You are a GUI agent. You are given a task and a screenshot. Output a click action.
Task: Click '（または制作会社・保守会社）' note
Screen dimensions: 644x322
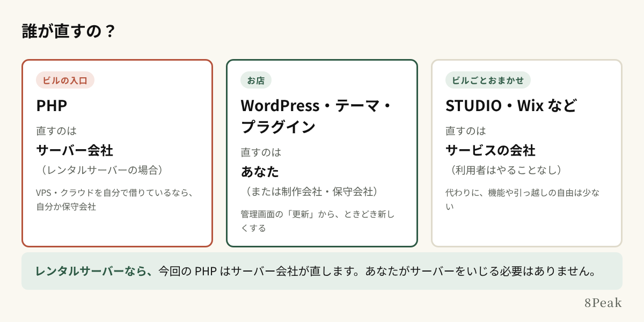pyautogui.click(x=311, y=192)
